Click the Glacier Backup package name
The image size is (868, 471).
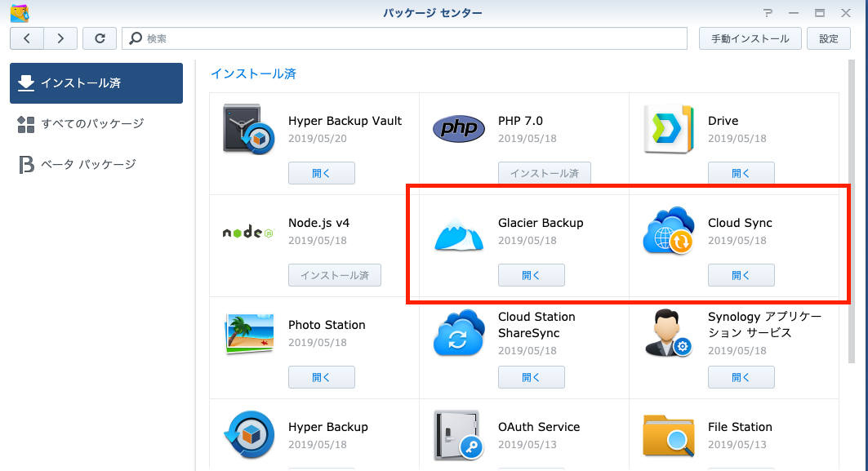coord(541,223)
